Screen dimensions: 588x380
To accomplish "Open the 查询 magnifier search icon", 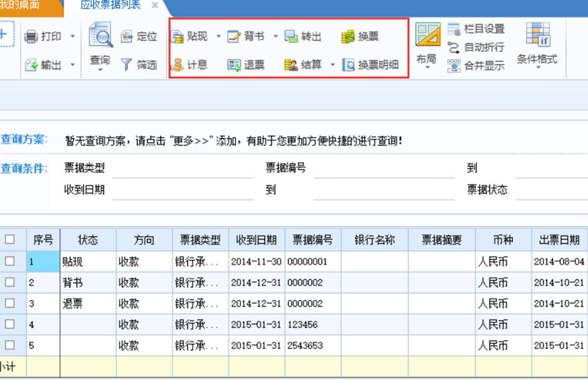I will [x=101, y=35].
